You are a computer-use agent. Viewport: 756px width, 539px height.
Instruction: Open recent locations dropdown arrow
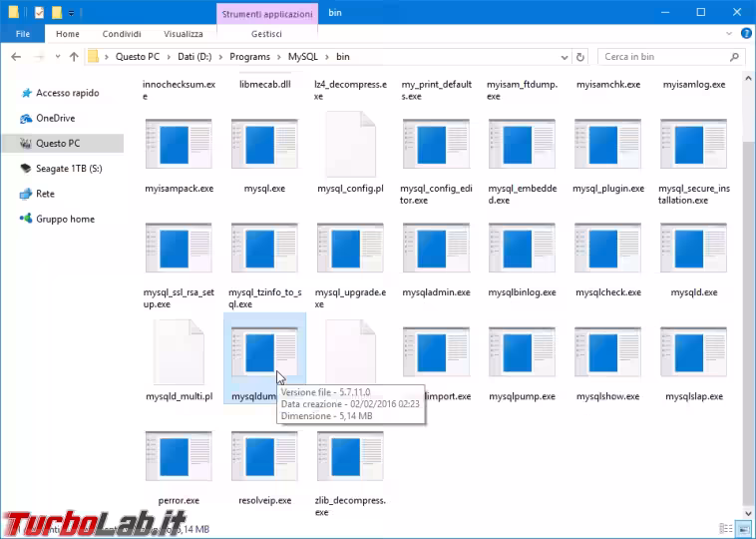(58, 57)
